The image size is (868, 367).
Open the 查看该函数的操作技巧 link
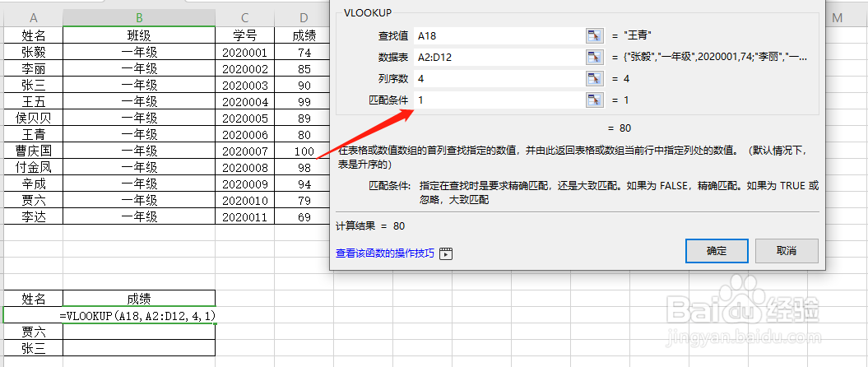pyautogui.click(x=385, y=253)
